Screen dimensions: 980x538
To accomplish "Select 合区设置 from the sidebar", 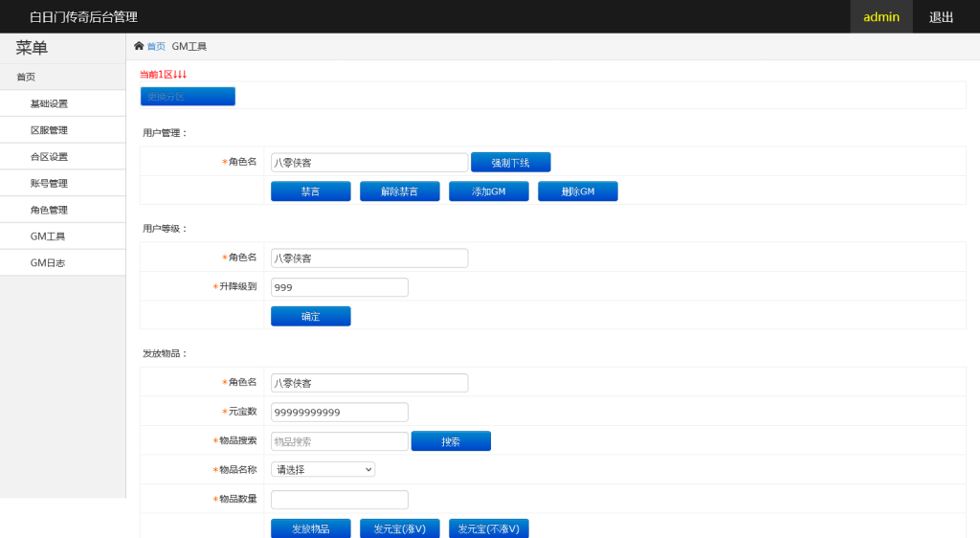I will tap(49, 157).
